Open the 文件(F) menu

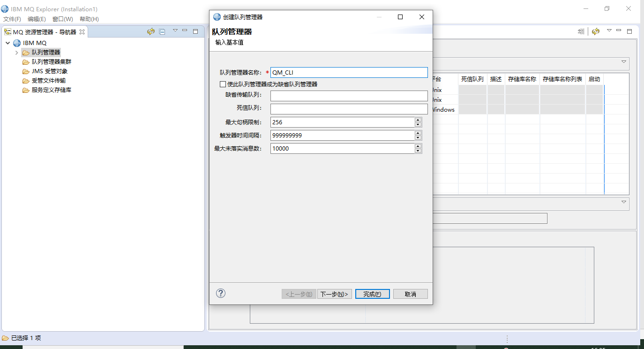coord(12,19)
